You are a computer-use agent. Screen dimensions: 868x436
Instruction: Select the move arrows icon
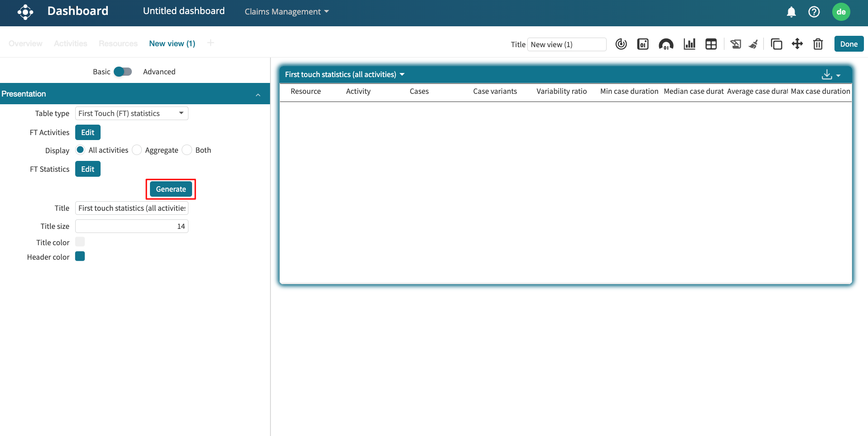[x=797, y=44]
